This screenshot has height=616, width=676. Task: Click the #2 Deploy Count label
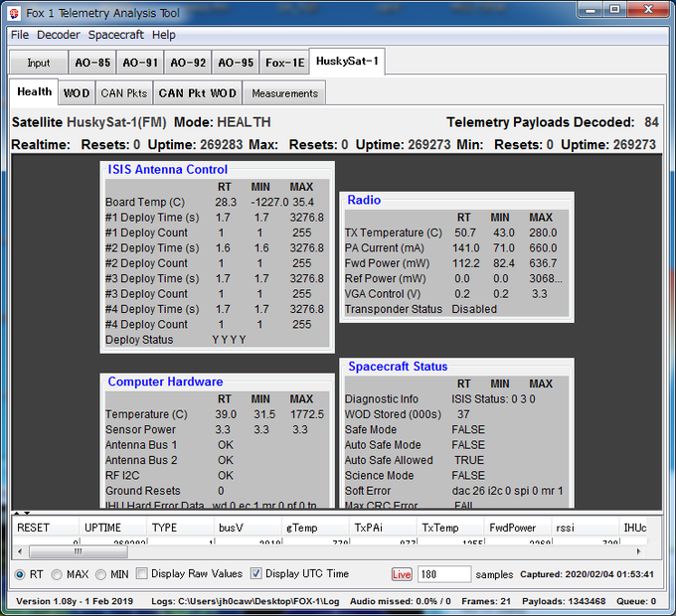[146, 263]
